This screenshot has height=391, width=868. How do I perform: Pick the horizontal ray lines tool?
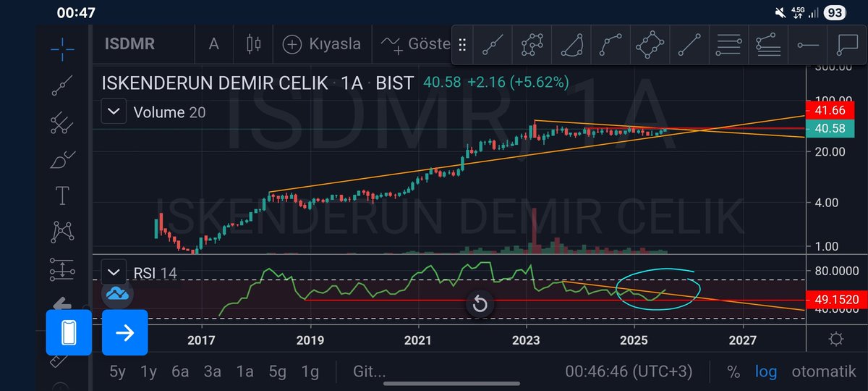tap(767, 45)
